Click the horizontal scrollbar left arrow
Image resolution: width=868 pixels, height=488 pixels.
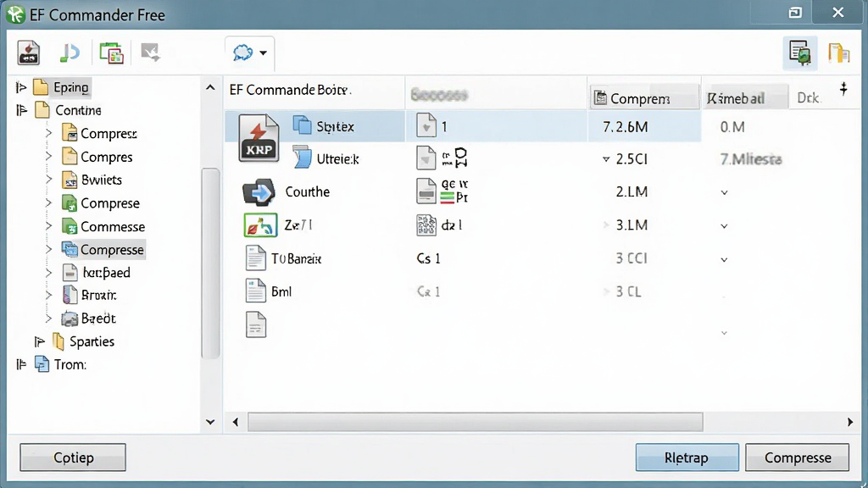click(236, 422)
